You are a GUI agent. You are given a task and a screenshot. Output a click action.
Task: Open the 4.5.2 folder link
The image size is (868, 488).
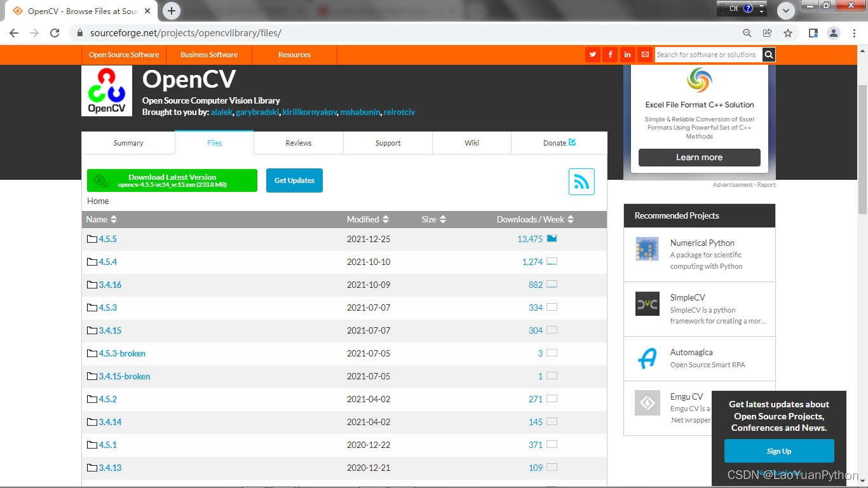[107, 399]
